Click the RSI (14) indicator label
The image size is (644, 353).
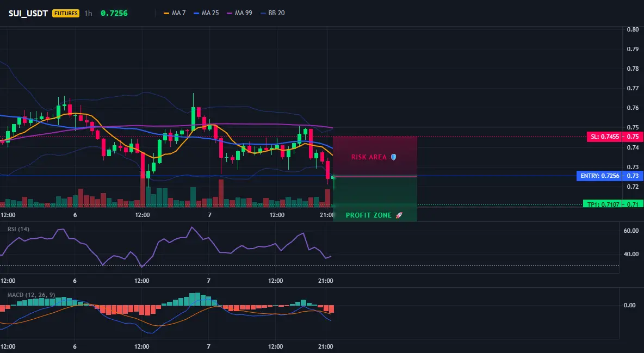[18, 229]
